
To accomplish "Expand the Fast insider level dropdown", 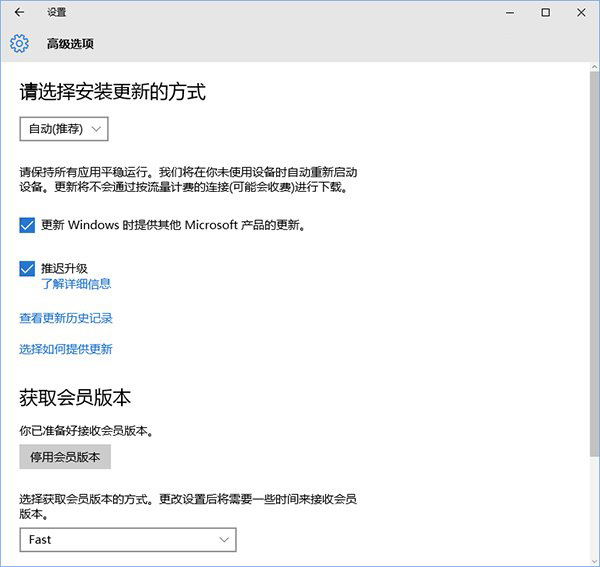I will pos(128,540).
